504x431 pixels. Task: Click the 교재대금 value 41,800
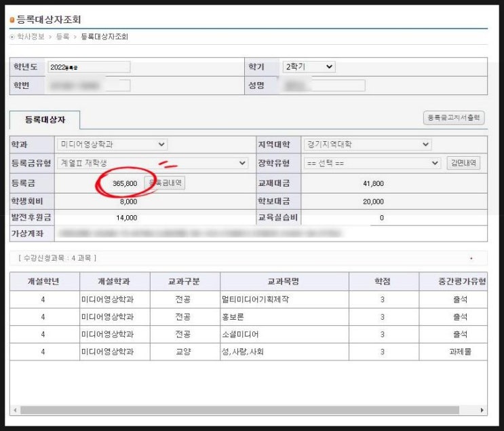(x=373, y=183)
